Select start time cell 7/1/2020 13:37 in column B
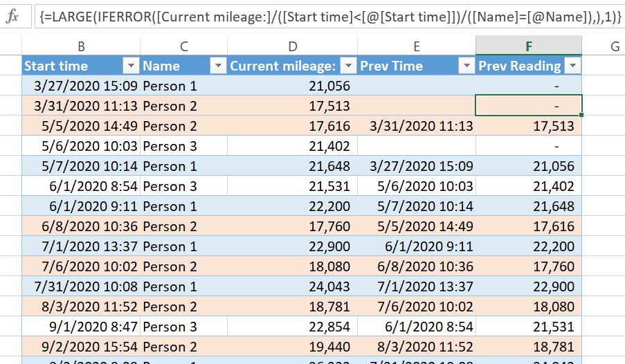 81,246
